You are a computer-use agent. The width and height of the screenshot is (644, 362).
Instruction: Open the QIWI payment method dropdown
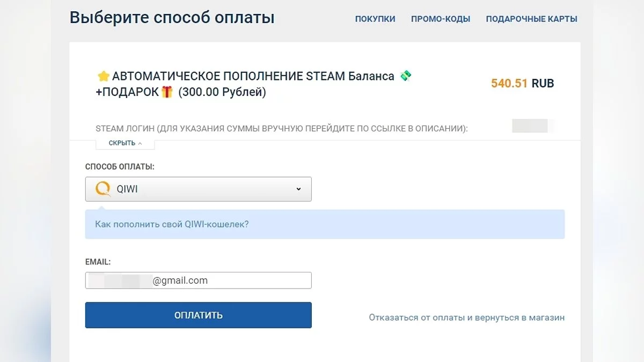[x=198, y=189]
